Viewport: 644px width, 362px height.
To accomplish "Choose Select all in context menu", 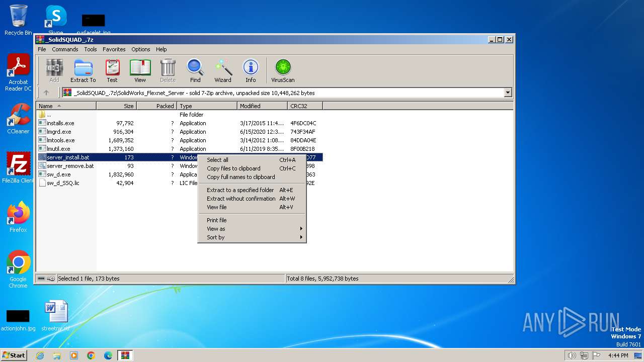I will tap(252, 160).
